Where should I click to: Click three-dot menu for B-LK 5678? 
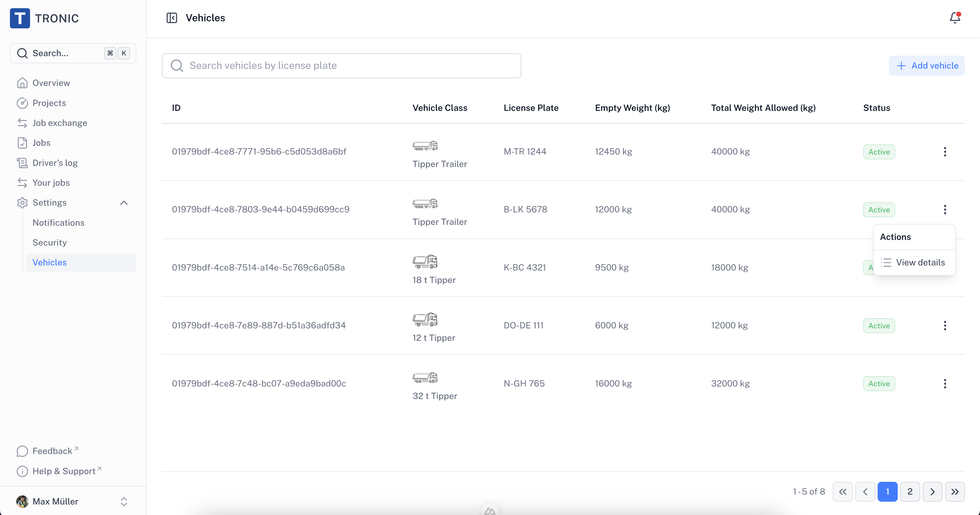click(x=945, y=210)
